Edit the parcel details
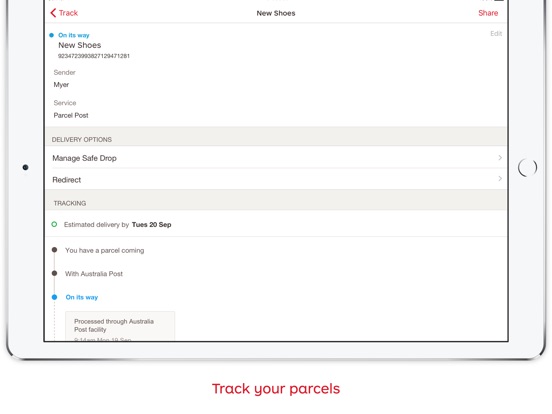 pyautogui.click(x=496, y=33)
